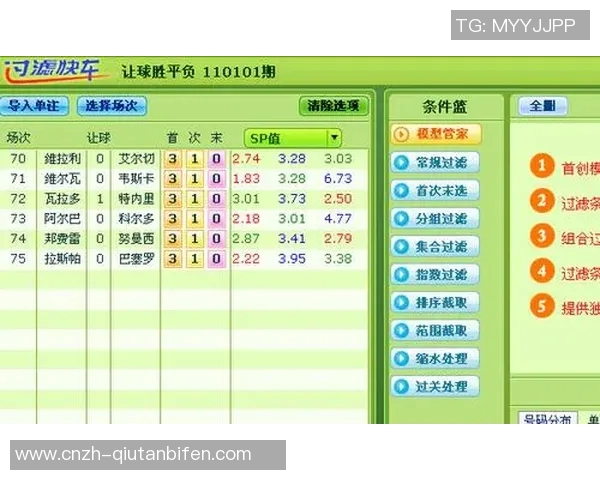Toggle result 1 for match 72

coord(195,199)
